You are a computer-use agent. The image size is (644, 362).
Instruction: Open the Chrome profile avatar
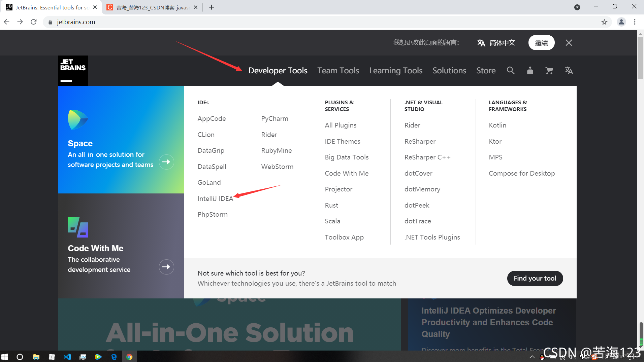click(621, 22)
